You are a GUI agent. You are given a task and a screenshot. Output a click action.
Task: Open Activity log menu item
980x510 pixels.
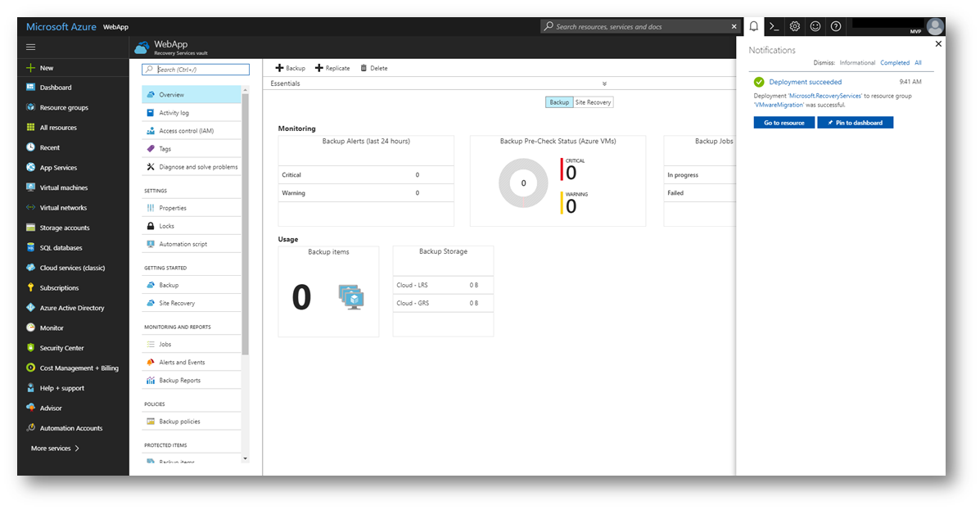click(x=174, y=113)
